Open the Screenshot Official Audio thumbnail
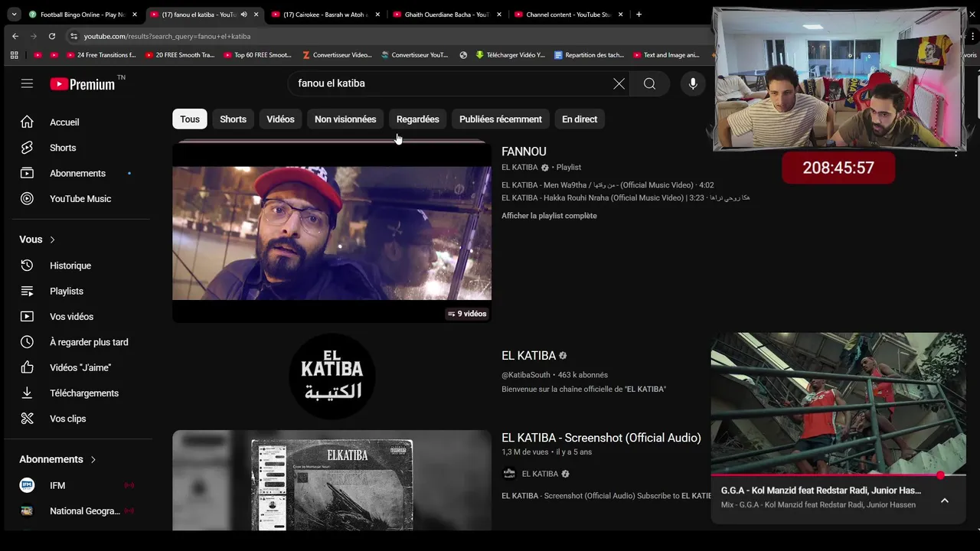980x551 pixels. (332, 481)
